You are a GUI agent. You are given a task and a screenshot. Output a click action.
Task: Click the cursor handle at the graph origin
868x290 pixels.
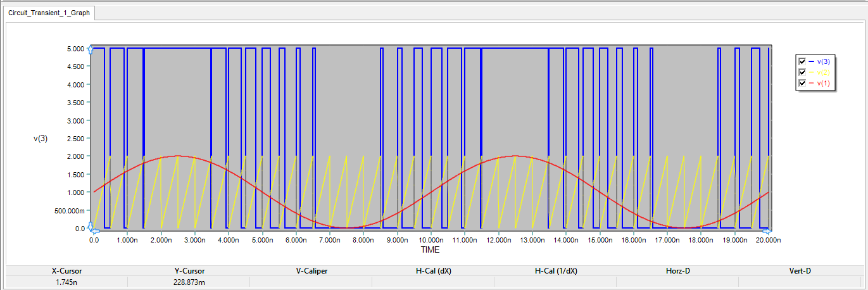pos(91,227)
